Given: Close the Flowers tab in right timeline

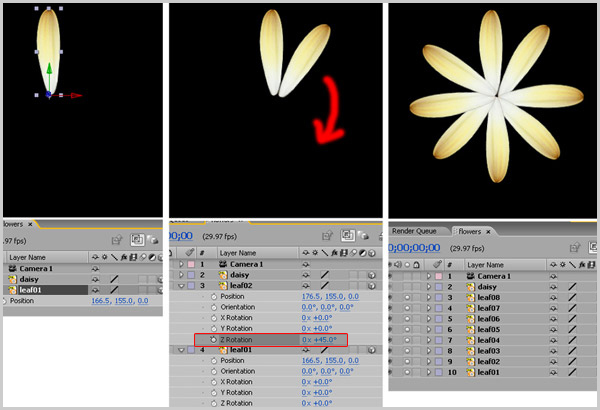Looking at the screenshot, I should pos(488,232).
